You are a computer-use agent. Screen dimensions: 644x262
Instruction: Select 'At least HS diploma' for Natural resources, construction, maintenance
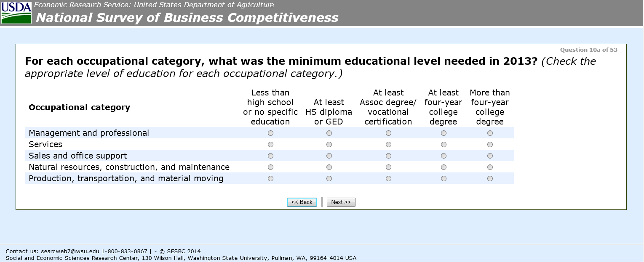[x=329, y=167]
